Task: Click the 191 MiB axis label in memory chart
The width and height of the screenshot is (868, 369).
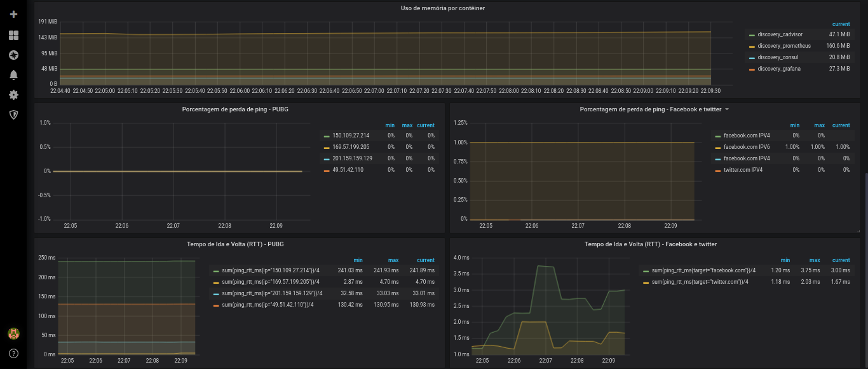Action: 48,22
